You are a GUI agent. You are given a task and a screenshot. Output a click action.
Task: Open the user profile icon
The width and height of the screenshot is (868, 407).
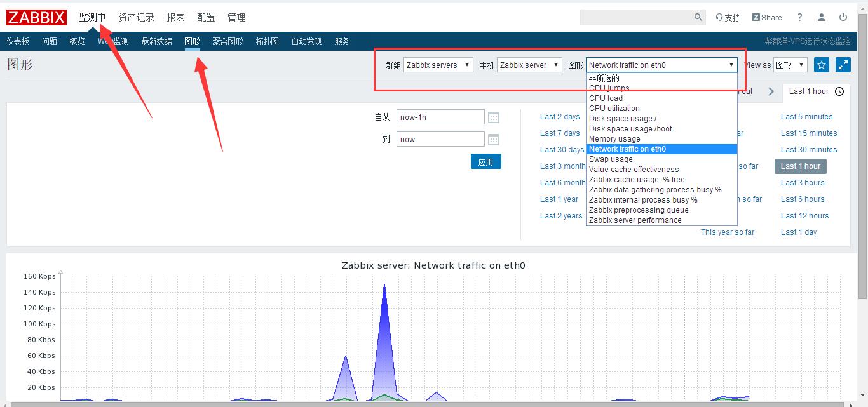tap(822, 17)
